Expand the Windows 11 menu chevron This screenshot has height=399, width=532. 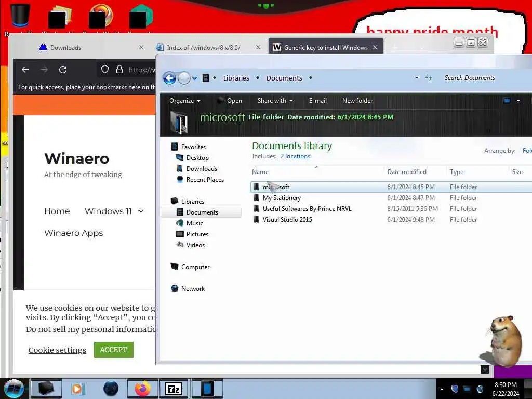141,211
